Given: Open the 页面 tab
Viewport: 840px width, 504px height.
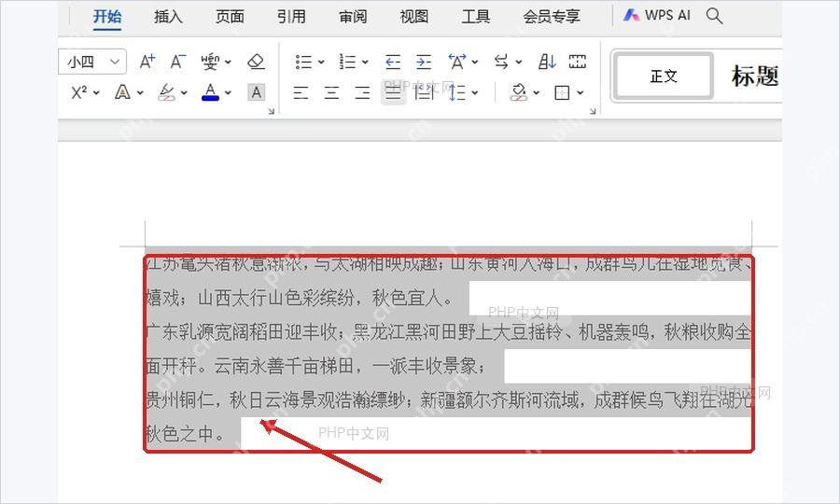Looking at the screenshot, I should point(230,17).
